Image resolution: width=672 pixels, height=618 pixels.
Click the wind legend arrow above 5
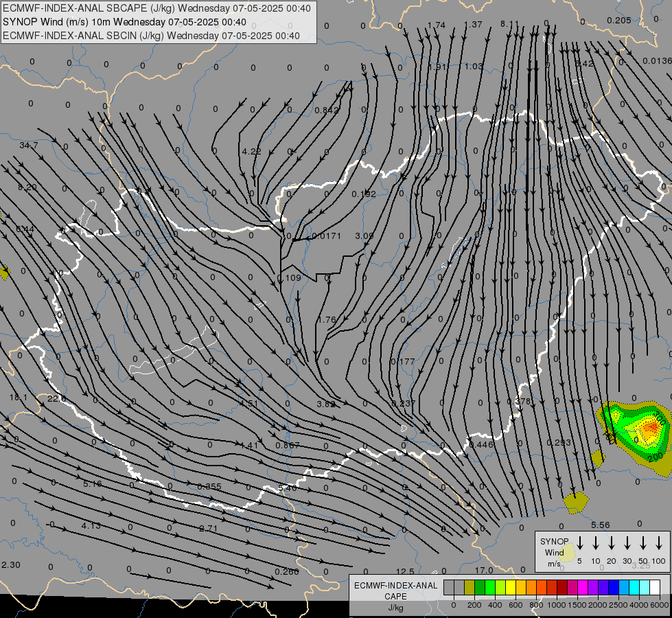tap(580, 543)
